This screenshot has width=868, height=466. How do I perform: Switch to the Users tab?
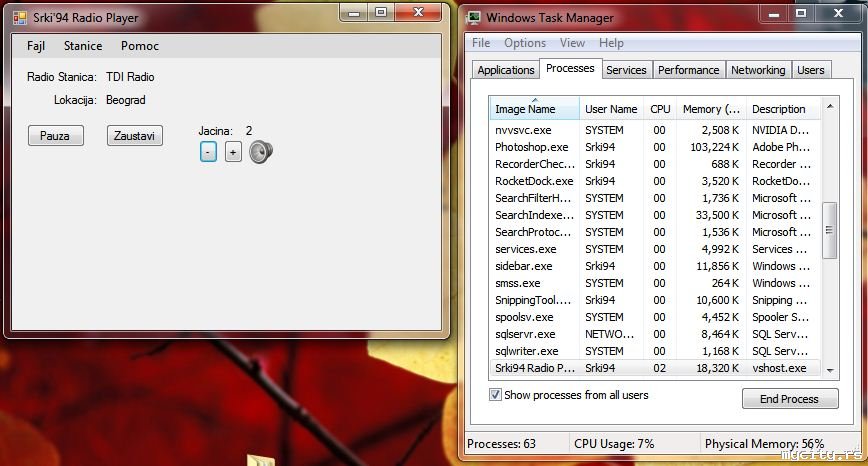pos(811,70)
